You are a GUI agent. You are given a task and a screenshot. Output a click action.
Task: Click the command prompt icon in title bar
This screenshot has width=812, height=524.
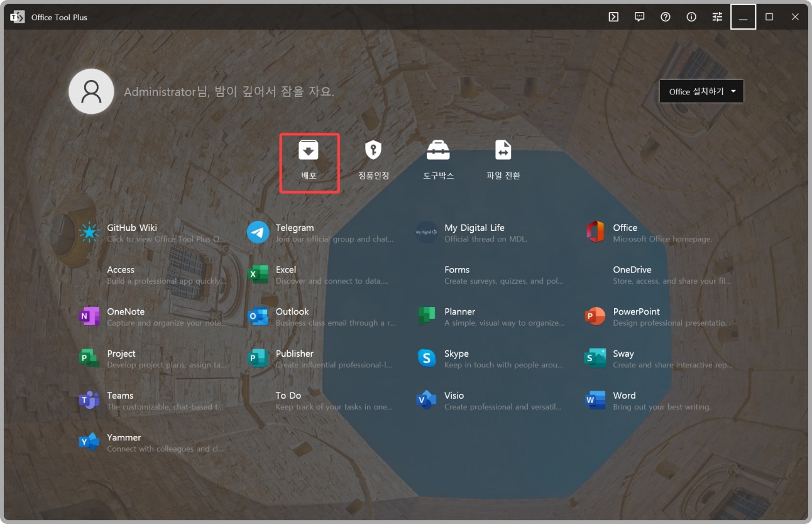(x=613, y=17)
